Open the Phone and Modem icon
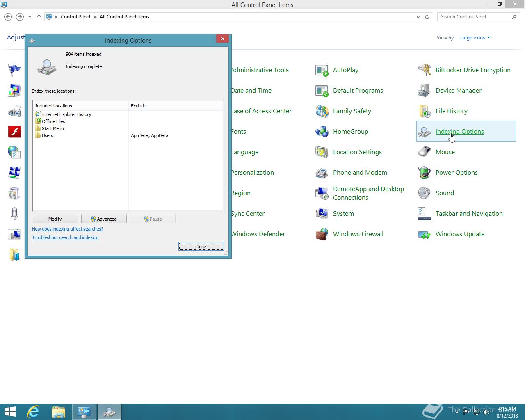Viewport: 525px width, 420px height. (x=322, y=173)
